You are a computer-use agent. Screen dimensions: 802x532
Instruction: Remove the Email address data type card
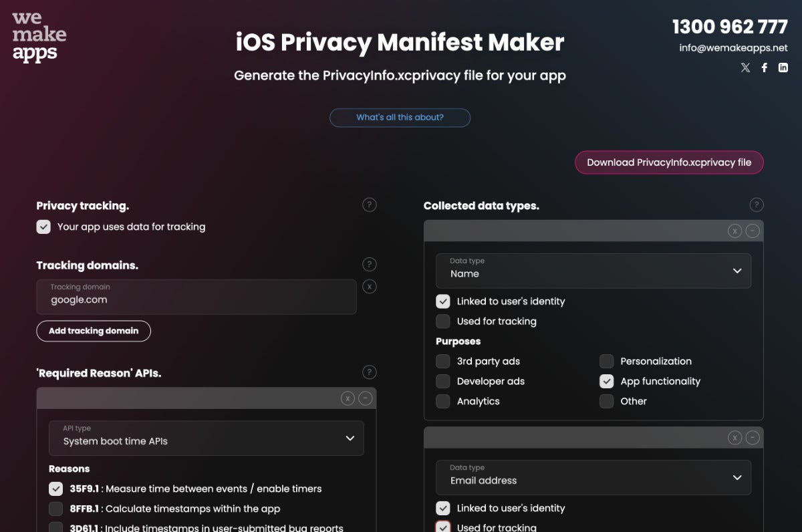coord(734,438)
